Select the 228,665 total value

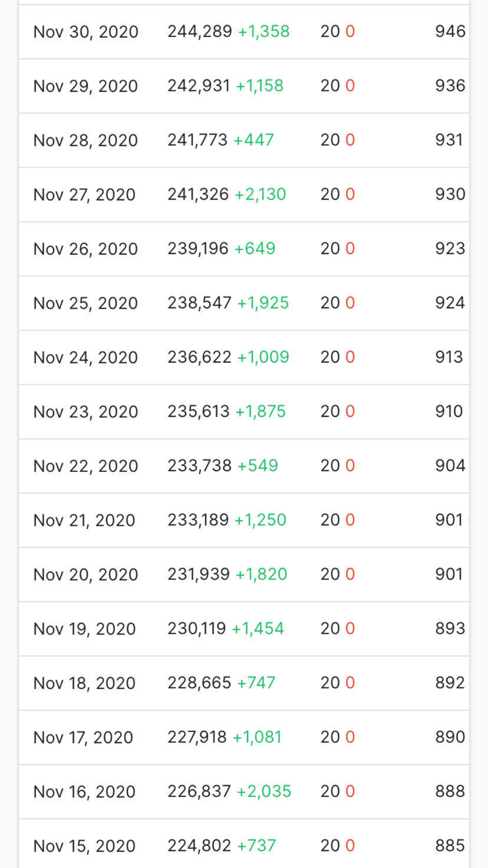[199, 682]
